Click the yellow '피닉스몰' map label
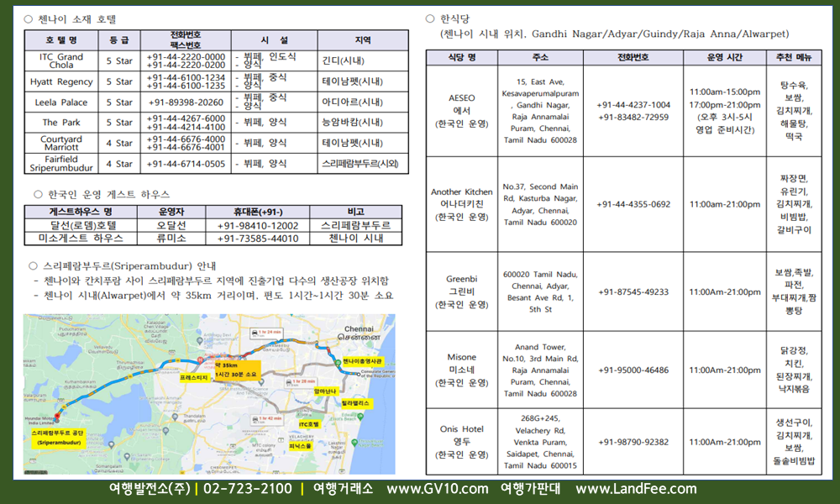 coord(301,446)
